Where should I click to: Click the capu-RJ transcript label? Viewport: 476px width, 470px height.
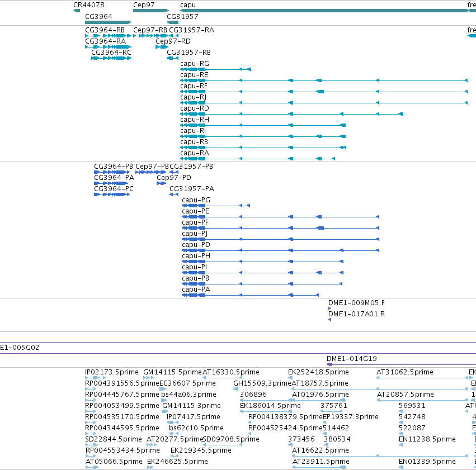194,97
